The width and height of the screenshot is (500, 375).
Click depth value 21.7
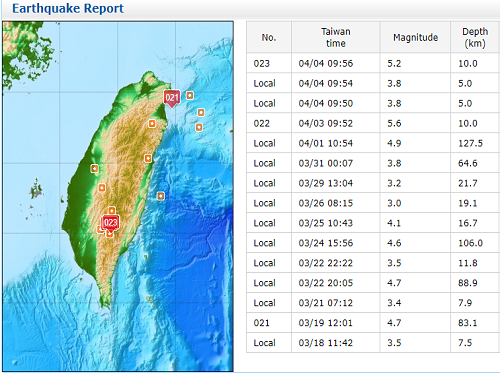pyautogui.click(x=468, y=183)
